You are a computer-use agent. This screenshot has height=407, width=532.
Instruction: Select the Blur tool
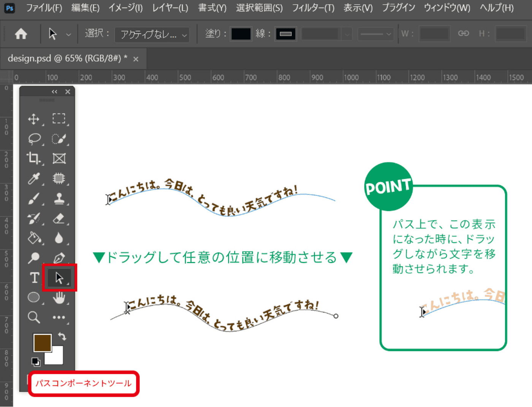59,238
